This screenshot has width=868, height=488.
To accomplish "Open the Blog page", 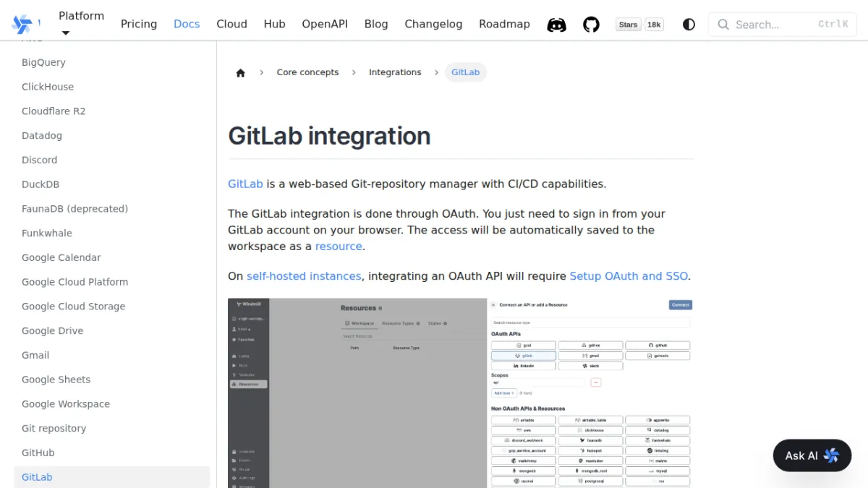I will (x=376, y=24).
